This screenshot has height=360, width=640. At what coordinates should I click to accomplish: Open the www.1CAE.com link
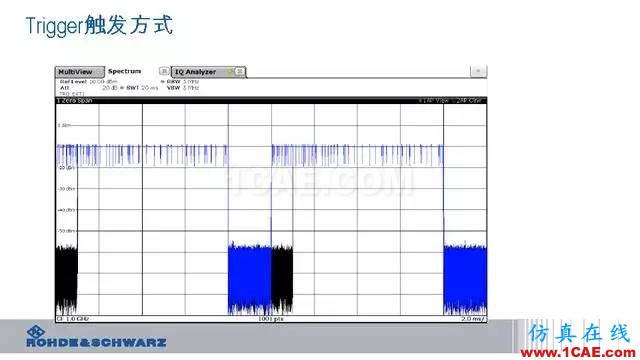tap(578, 352)
